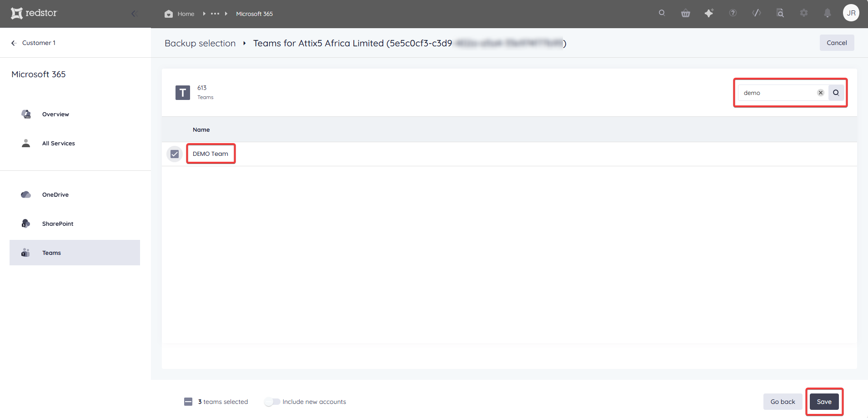Image resolution: width=868 pixels, height=418 pixels.
Task: Click the Cancel button
Action: pyautogui.click(x=837, y=43)
